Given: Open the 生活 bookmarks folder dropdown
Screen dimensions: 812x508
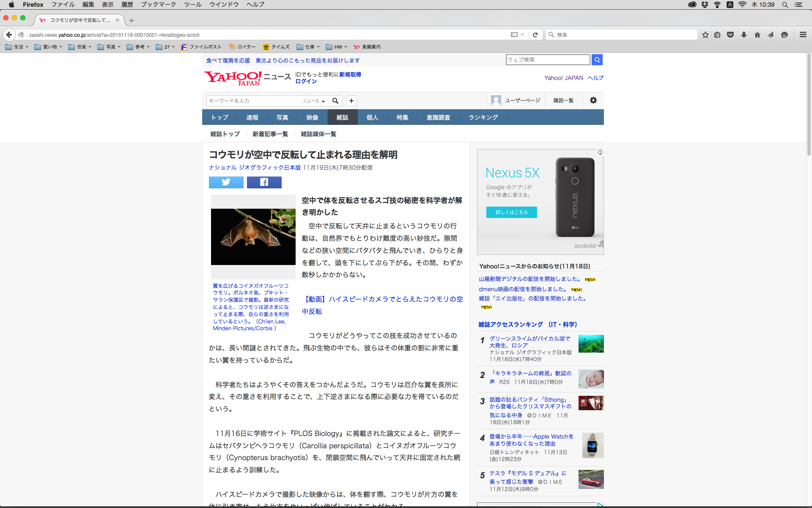Looking at the screenshot, I should [x=17, y=47].
